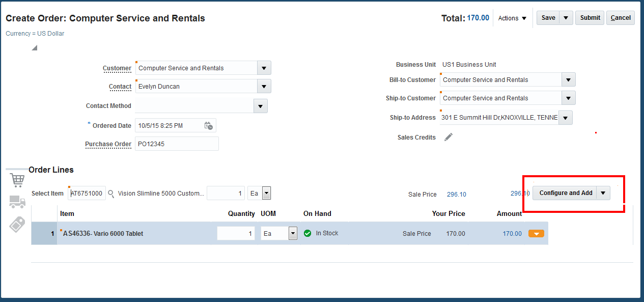
Task: Open the Contact Method dropdown
Action: click(260, 105)
